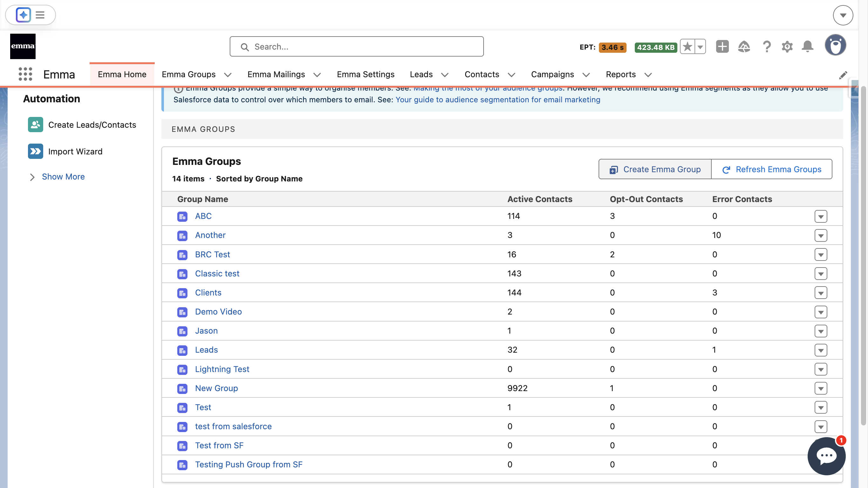Expand the Campaigns tab chevron
This screenshot has height=488, width=868.
point(586,75)
